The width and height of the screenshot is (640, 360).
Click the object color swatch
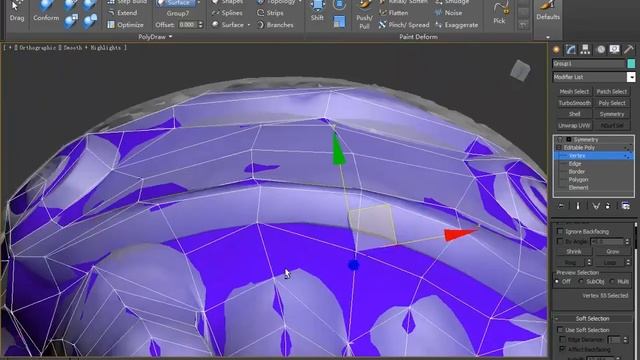631,64
